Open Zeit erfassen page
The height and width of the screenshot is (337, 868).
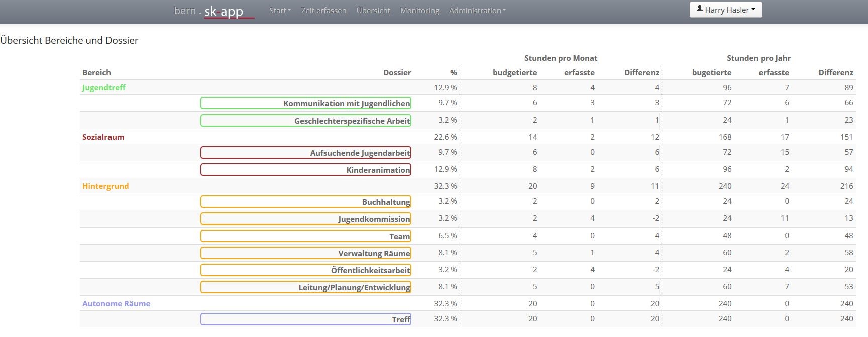(323, 11)
